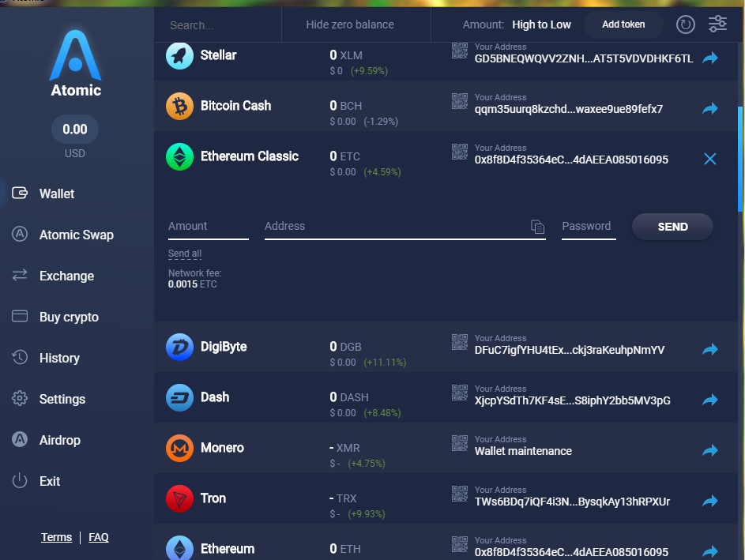The image size is (745, 560).
Task: Open send panel for Monero
Action: pos(709,450)
